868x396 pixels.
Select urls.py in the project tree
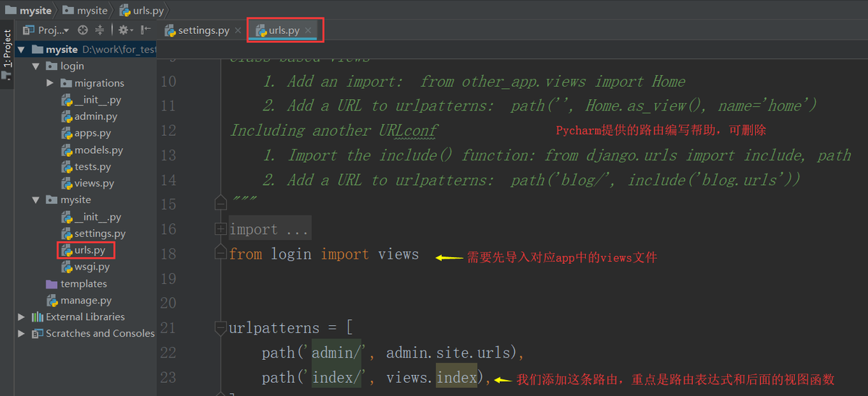(90, 250)
